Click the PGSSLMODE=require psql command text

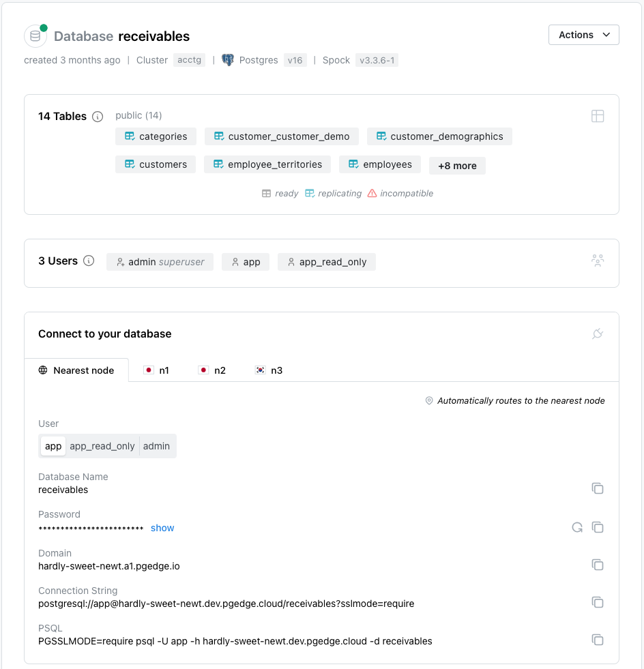pyautogui.click(x=235, y=641)
